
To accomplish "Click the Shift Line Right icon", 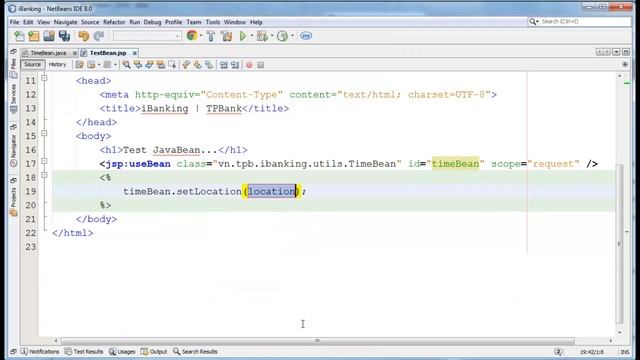I will [235, 64].
